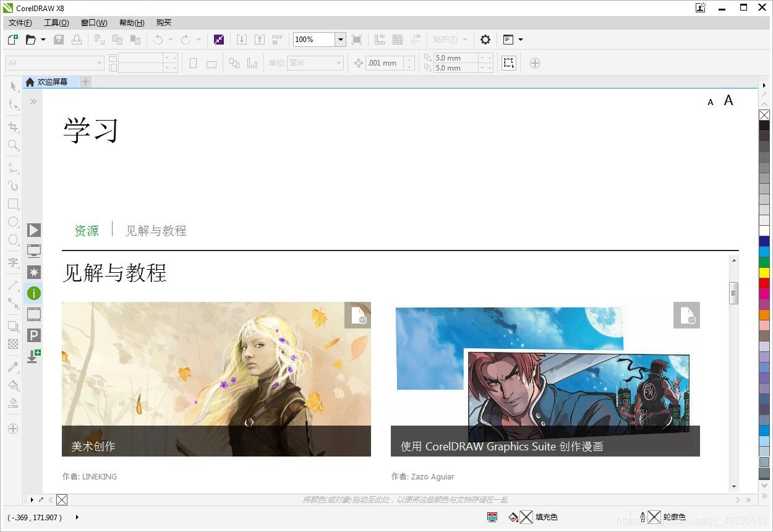Click the Publish to PDF toolbar icon
This screenshot has width=773, height=532.
pos(277,39)
